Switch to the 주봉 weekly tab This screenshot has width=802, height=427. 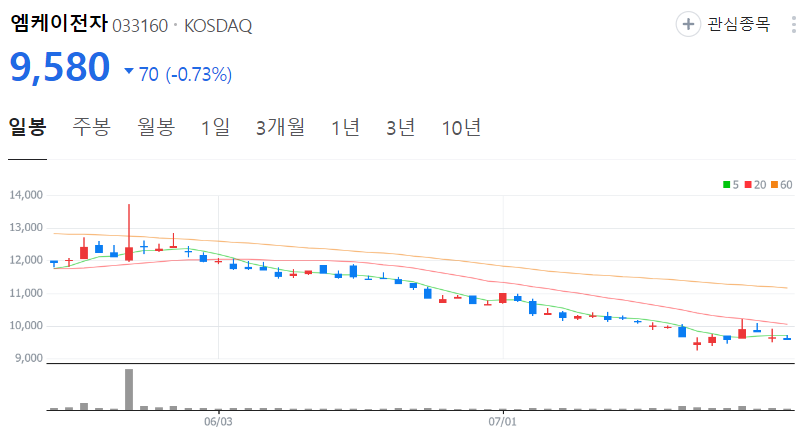pyautogui.click(x=92, y=126)
